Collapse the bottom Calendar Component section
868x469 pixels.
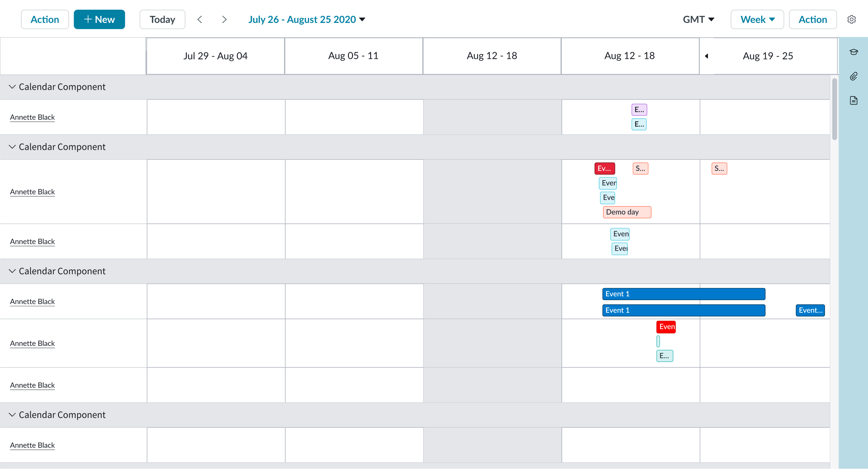tap(12, 415)
